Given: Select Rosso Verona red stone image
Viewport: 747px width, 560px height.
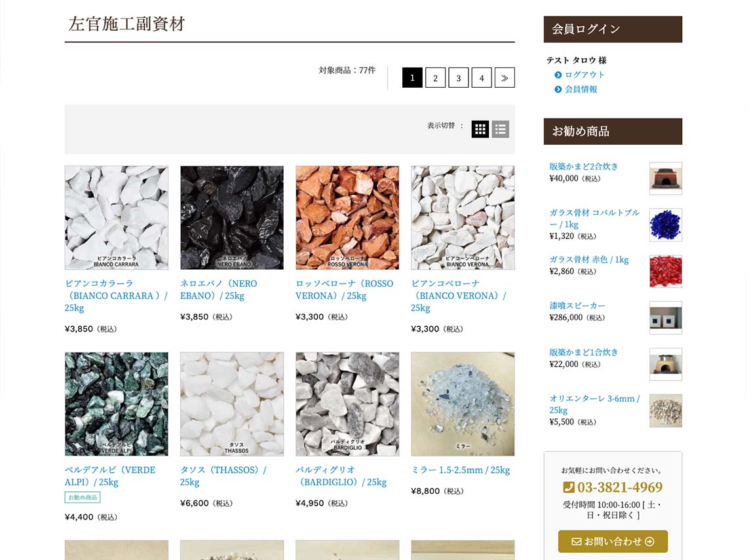Looking at the screenshot, I should pos(347,217).
